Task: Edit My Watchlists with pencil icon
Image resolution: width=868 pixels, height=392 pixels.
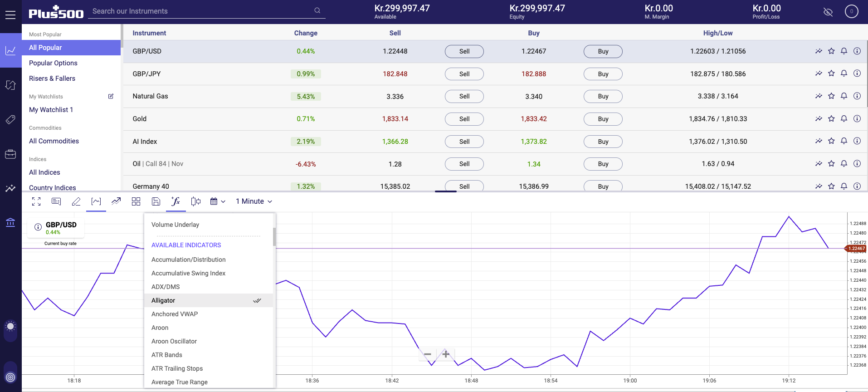Action: pos(111,96)
